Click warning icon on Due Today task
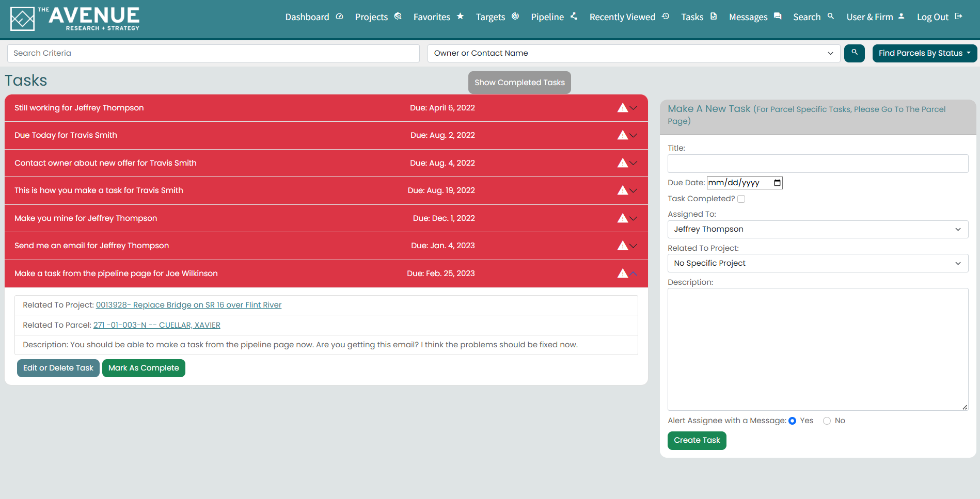Screen dimensions: 980x499 pos(623,135)
